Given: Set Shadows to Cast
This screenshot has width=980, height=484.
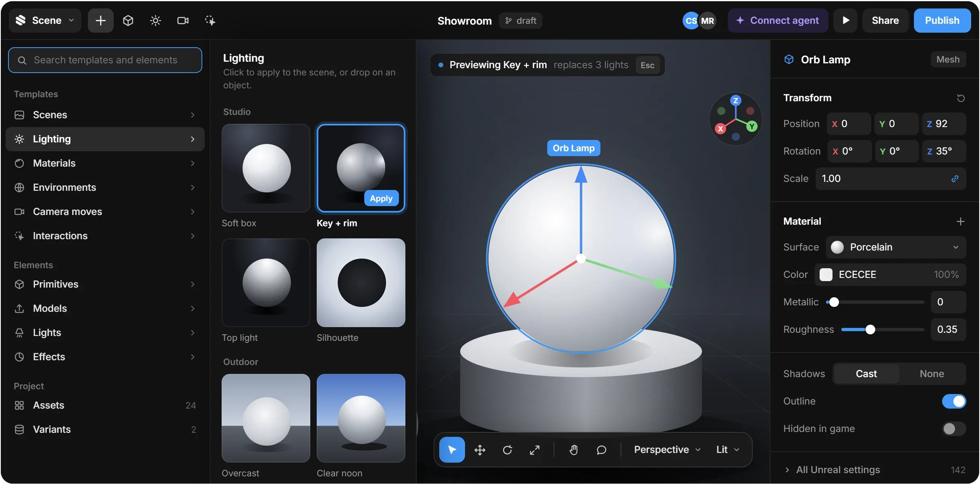Looking at the screenshot, I should [866, 374].
